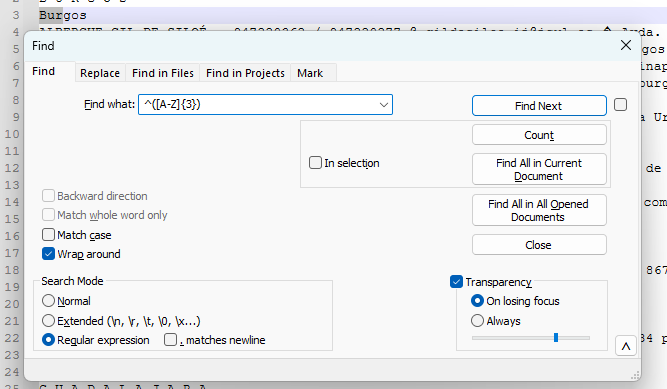Disable the Wrap around option
The image size is (667, 389).
(48, 254)
